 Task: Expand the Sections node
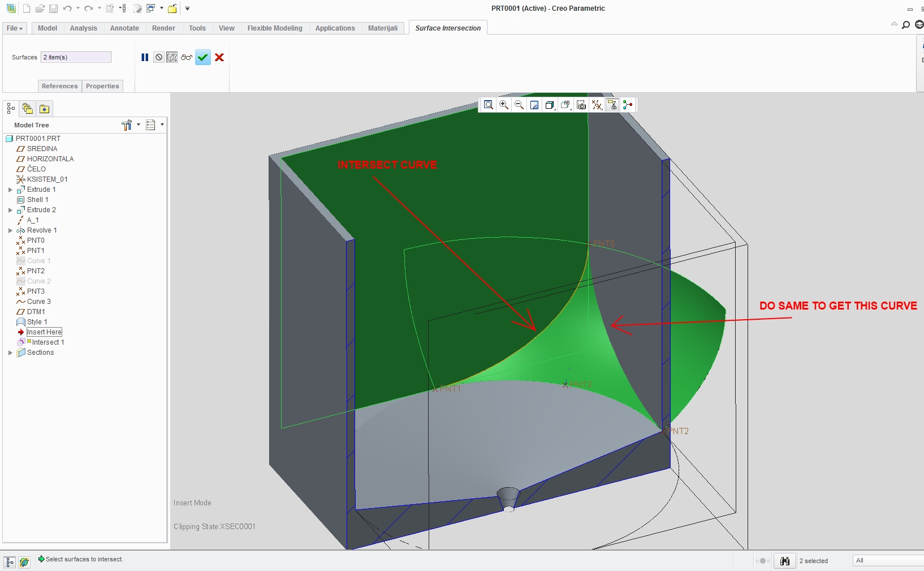[10, 353]
